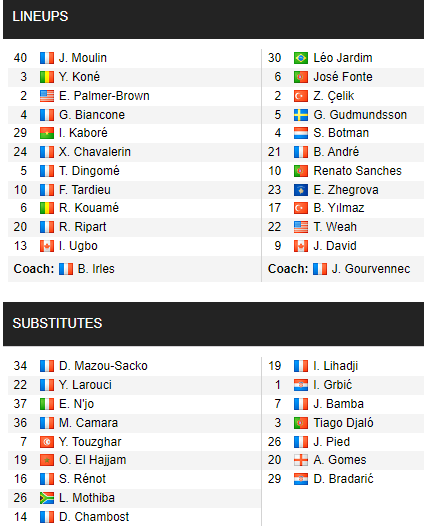Click the Netherlands flag beside S. Botman
Screen dimensions: 424x529
tap(301, 133)
